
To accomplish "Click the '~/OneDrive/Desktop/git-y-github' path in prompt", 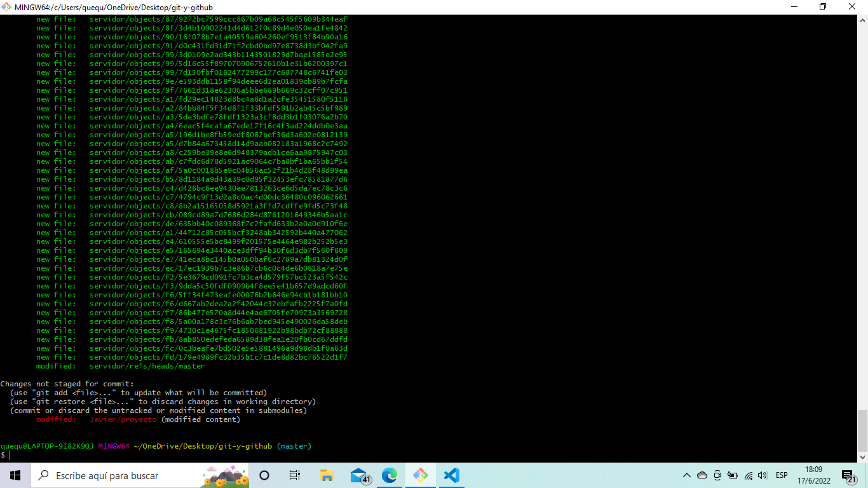I will pyautogui.click(x=202, y=446).
